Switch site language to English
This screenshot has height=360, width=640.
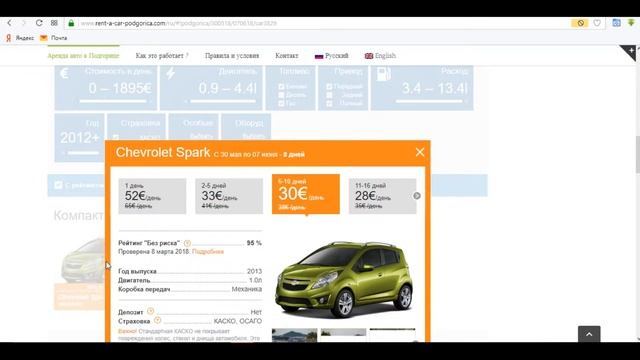[380, 56]
